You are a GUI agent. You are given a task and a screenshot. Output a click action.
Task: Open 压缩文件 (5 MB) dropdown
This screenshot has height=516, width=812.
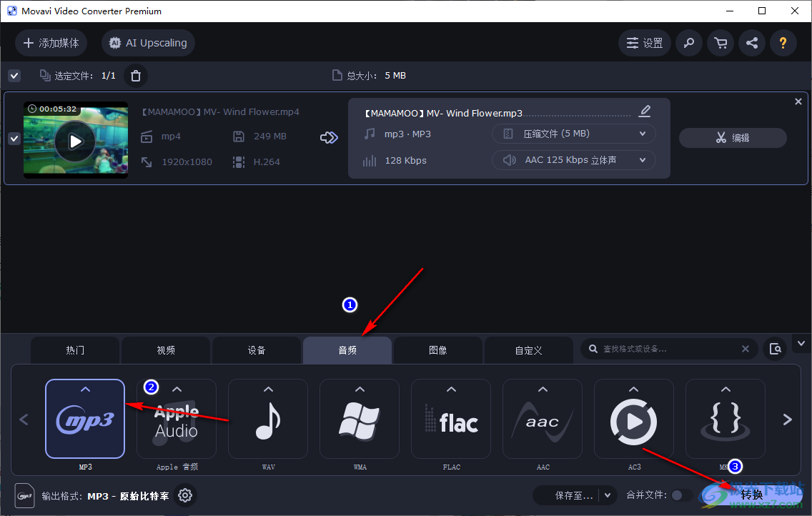click(x=574, y=134)
